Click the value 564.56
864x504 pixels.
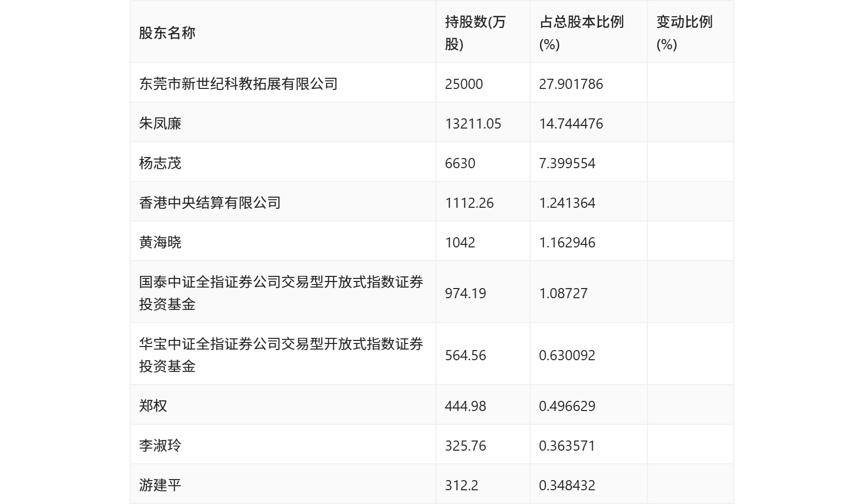click(466, 355)
